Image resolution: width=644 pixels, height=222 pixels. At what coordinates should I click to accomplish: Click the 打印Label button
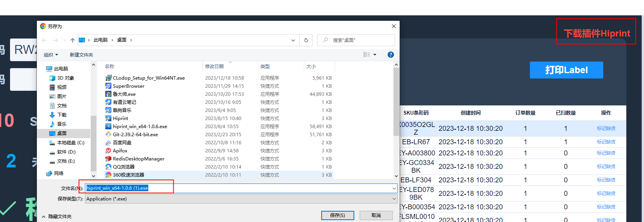point(566,70)
